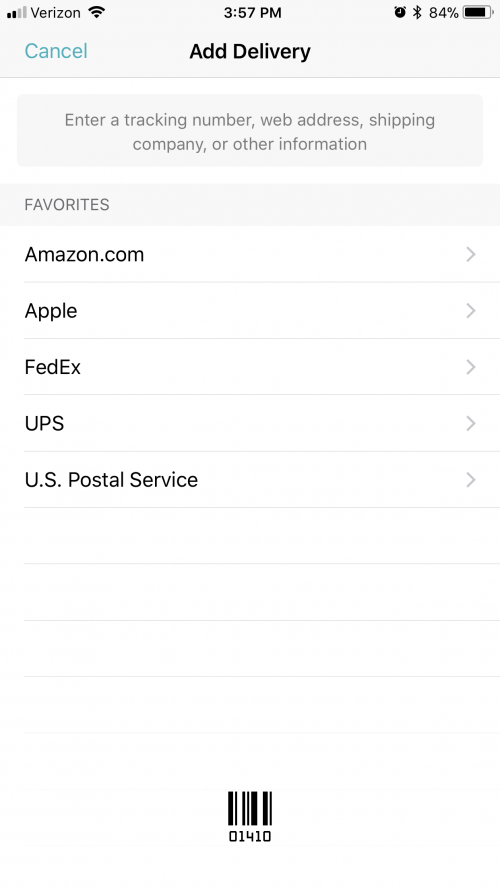Image resolution: width=500 pixels, height=889 pixels.
Task: Select FedEx as shipping company
Action: tap(250, 367)
